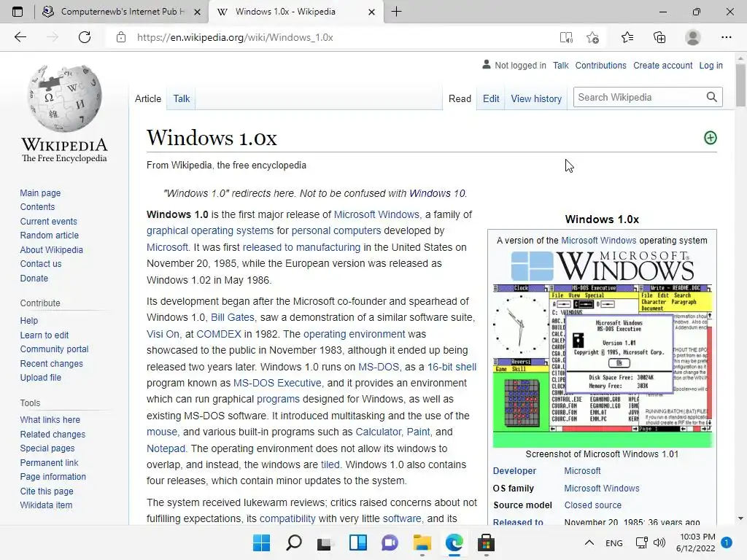Click the Wikipedia search magnifier button
Viewport: 747px width, 560px height.
pos(712,97)
